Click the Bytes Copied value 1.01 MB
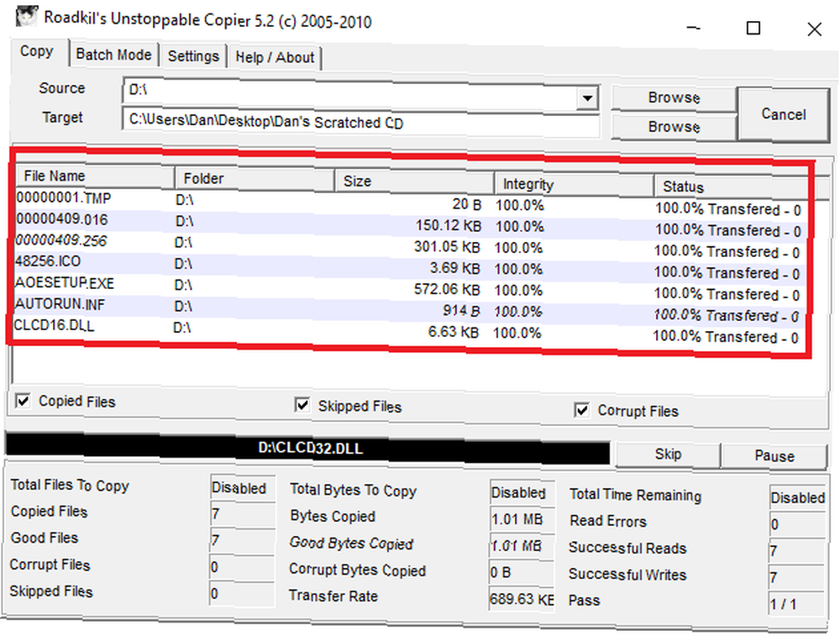Viewport: 840px width, 636px height. [x=522, y=519]
